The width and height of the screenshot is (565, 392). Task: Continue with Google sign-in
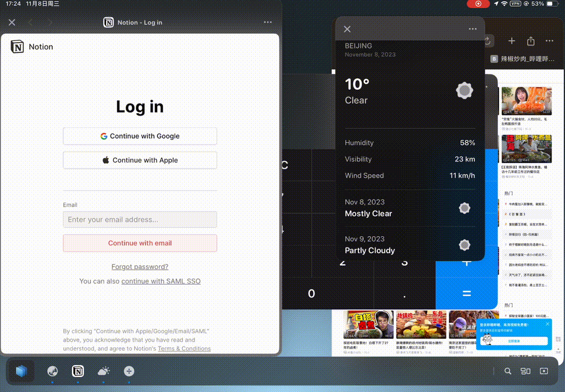(x=140, y=136)
